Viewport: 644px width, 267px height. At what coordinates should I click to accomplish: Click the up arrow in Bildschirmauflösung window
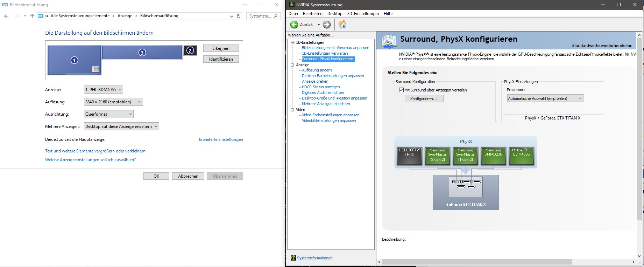click(x=32, y=16)
